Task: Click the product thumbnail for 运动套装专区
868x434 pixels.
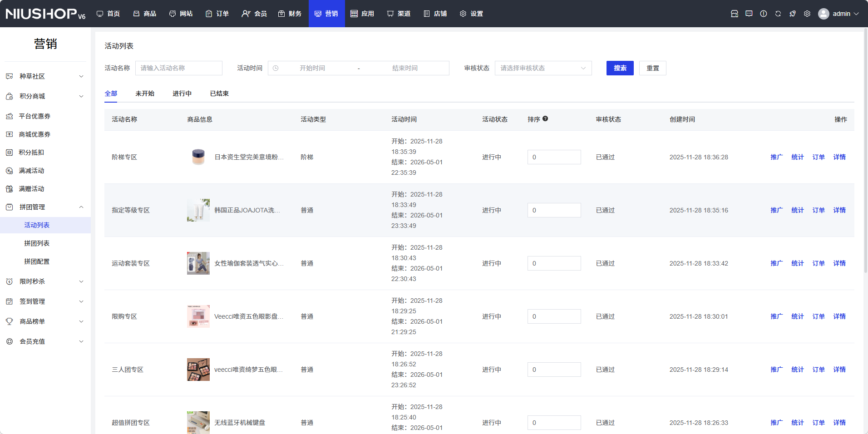Action: (198, 263)
